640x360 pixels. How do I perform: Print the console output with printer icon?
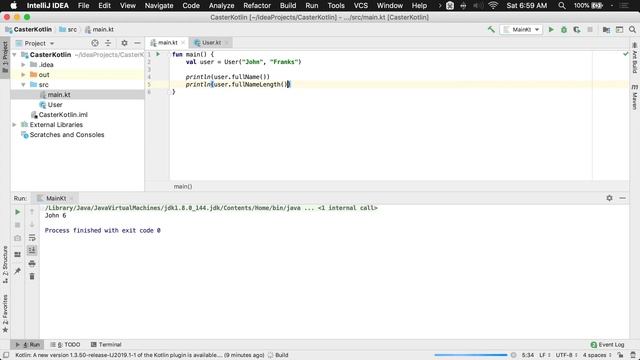click(x=32, y=264)
